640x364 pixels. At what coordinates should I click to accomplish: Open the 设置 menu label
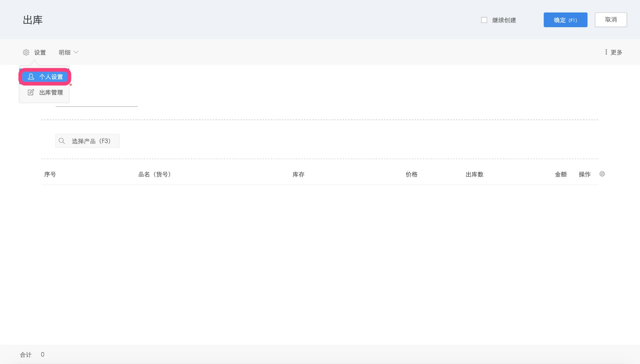40,52
